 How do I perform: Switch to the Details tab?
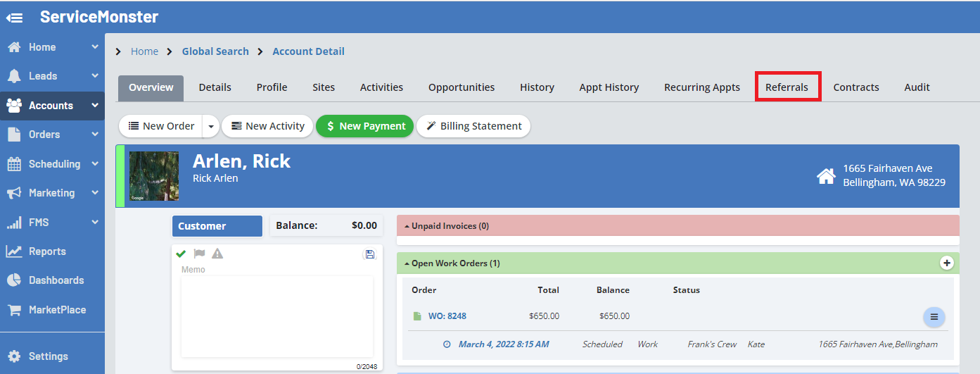pos(215,88)
